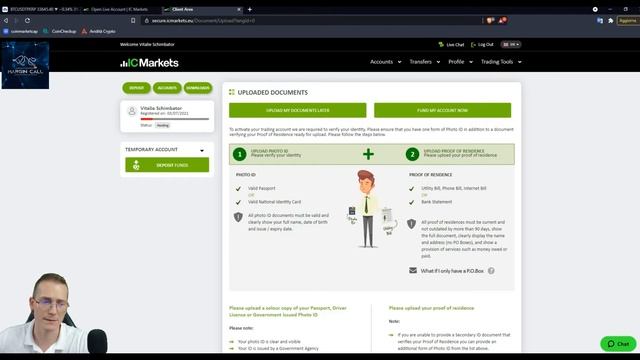Viewport: 640px width, 360px height.
Task: Click 'Utility Bill, Phone Bill, Internet Bill' text
Action: click(453, 188)
